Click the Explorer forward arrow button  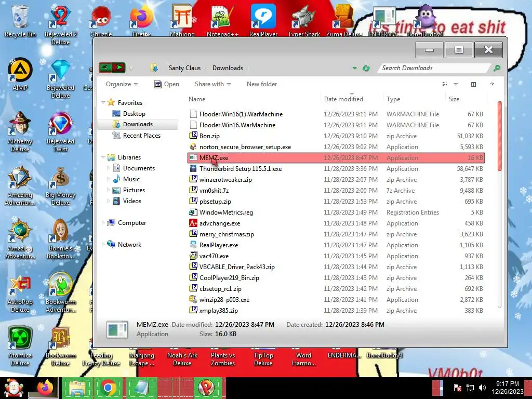click(x=119, y=68)
